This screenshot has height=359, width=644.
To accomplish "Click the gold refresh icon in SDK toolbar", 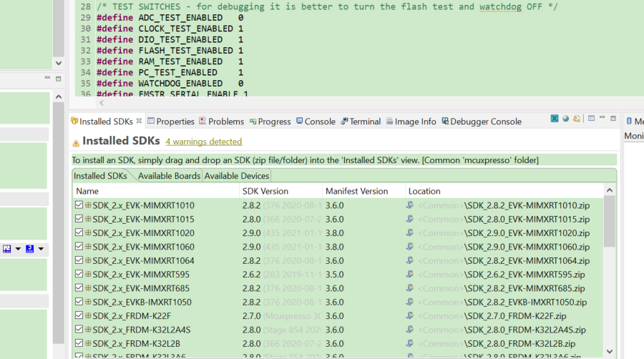I will pyautogui.click(x=576, y=119).
